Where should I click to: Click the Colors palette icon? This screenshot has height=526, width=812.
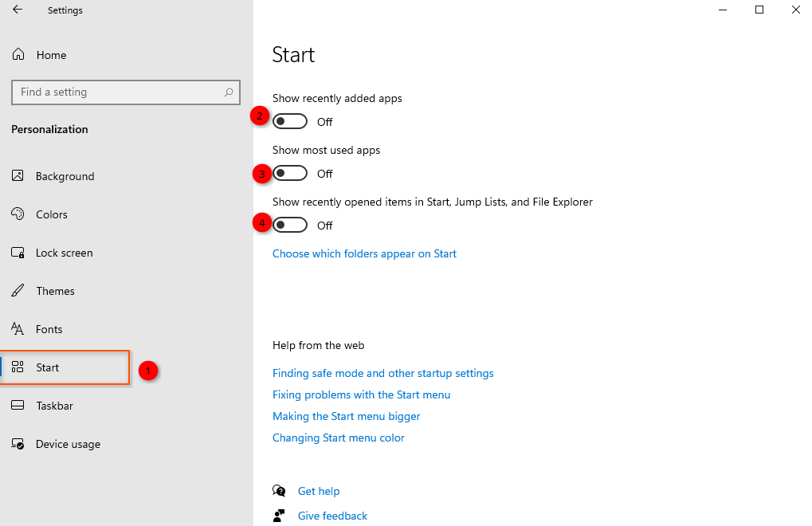tap(18, 214)
